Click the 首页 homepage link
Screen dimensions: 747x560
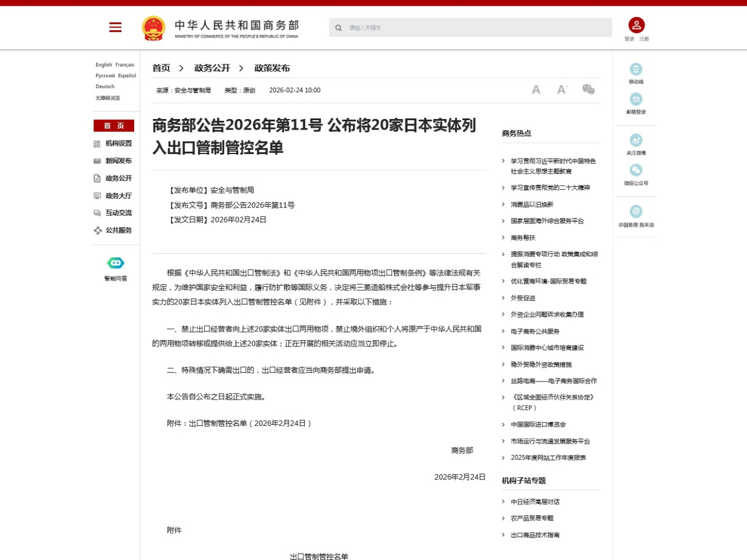click(x=114, y=125)
